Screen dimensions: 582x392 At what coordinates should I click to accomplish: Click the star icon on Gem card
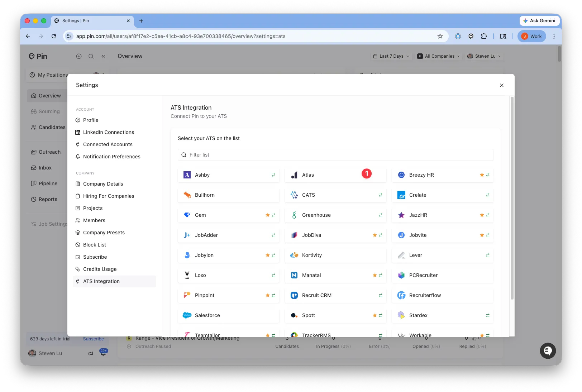coord(267,215)
